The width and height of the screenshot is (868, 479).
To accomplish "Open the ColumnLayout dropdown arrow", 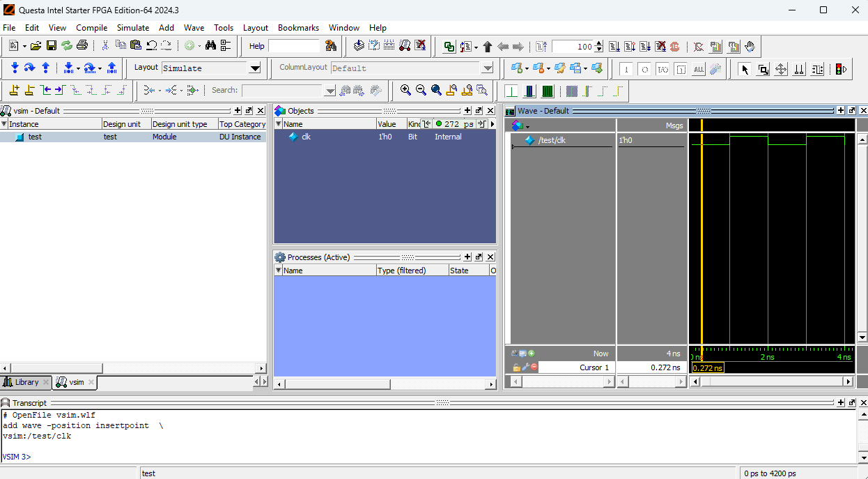I will 488,68.
